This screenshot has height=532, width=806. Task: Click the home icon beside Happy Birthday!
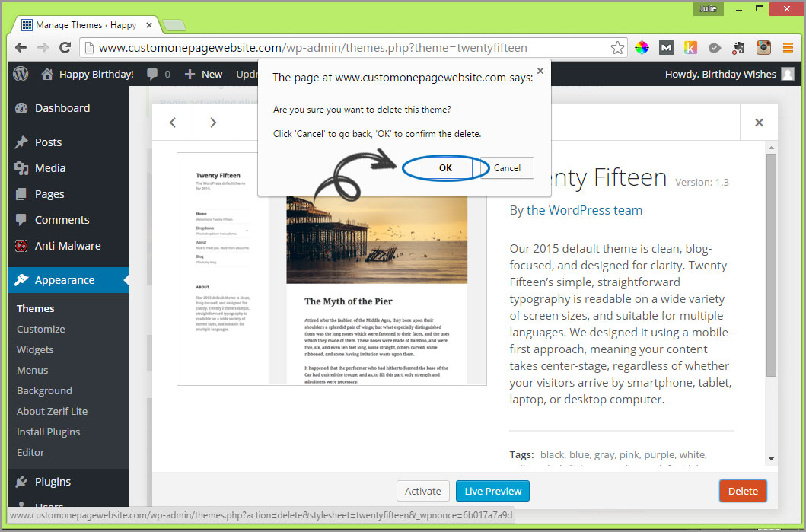(46, 74)
